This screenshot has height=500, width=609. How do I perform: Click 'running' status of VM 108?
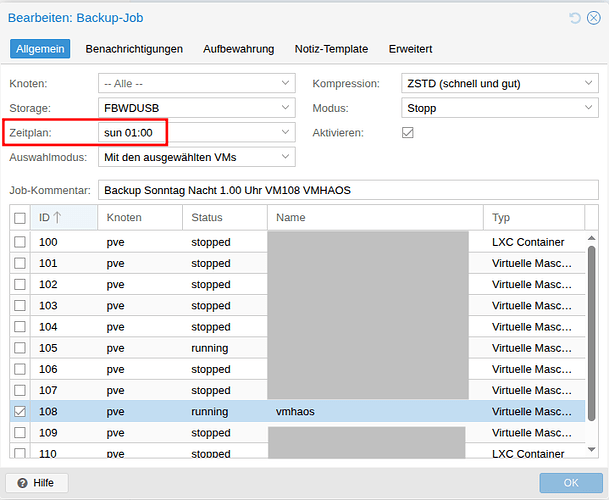[209, 412]
